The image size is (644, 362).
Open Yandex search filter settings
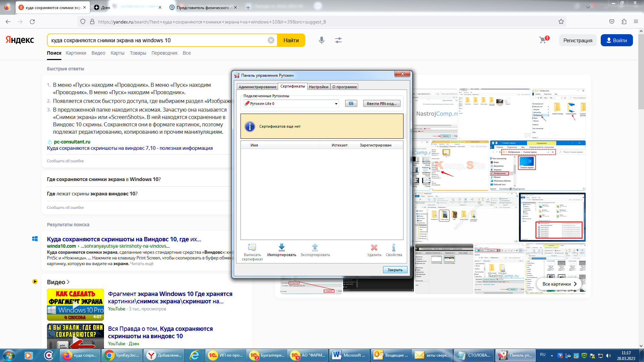point(338,40)
